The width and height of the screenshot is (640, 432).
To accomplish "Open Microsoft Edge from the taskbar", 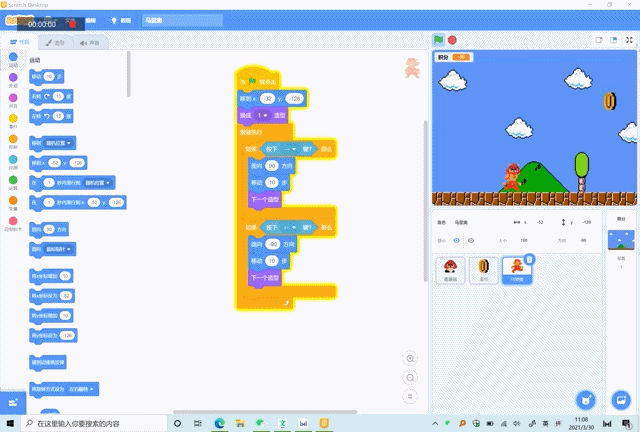I will [220, 423].
